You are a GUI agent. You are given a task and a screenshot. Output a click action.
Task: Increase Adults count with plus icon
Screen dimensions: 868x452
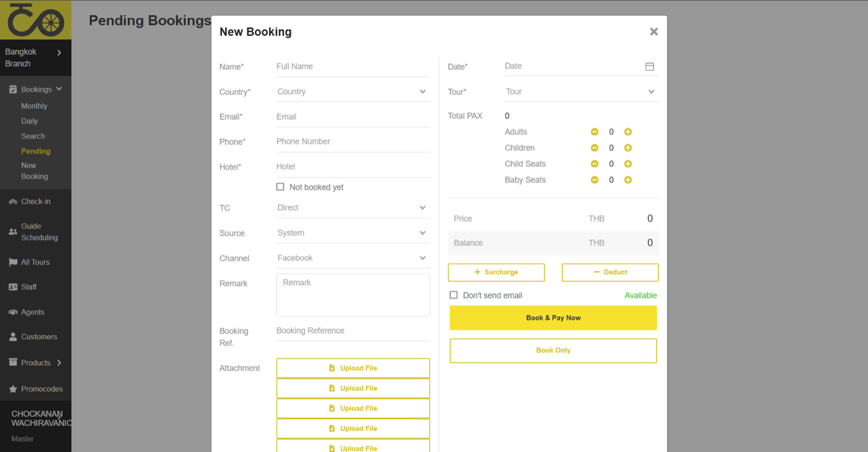coord(628,132)
